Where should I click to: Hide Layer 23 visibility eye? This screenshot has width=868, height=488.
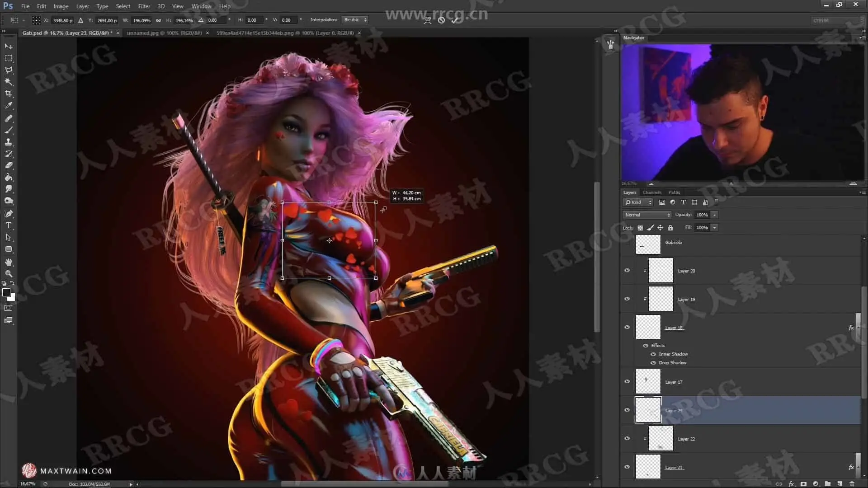pyautogui.click(x=627, y=410)
